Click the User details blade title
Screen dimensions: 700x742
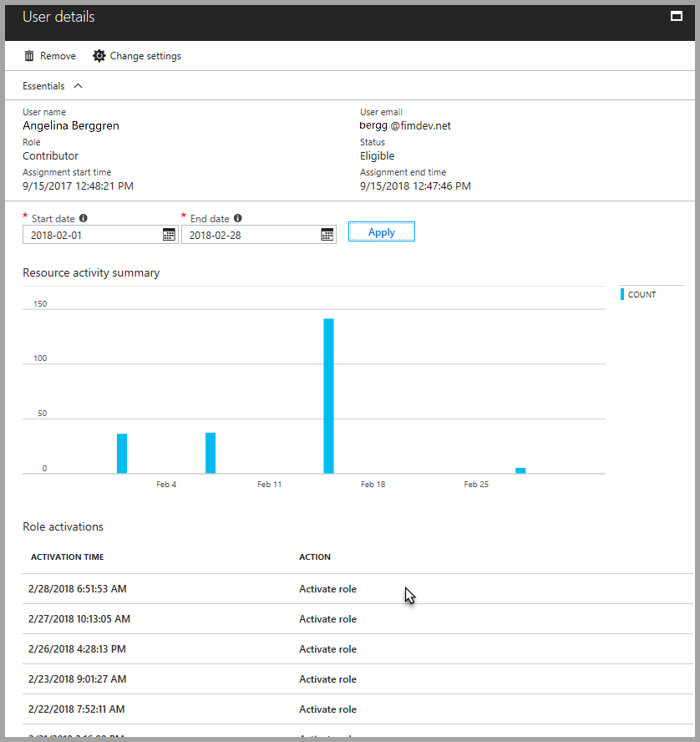click(x=58, y=17)
